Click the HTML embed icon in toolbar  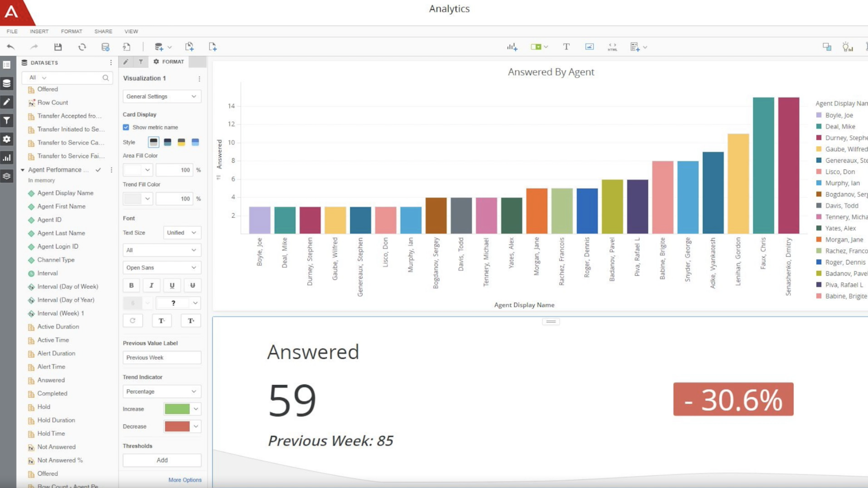pyautogui.click(x=612, y=46)
